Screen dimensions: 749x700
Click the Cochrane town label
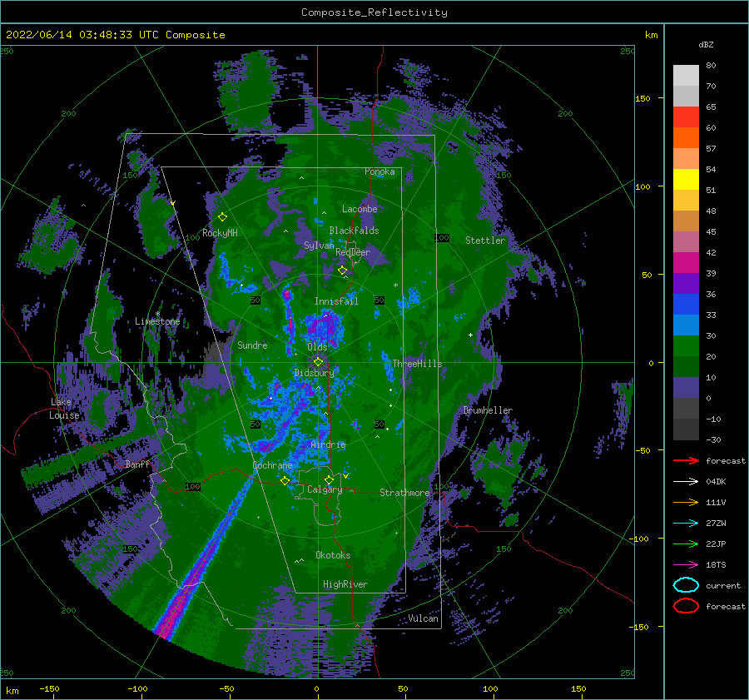pyautogui.click(x=272, y=465)
